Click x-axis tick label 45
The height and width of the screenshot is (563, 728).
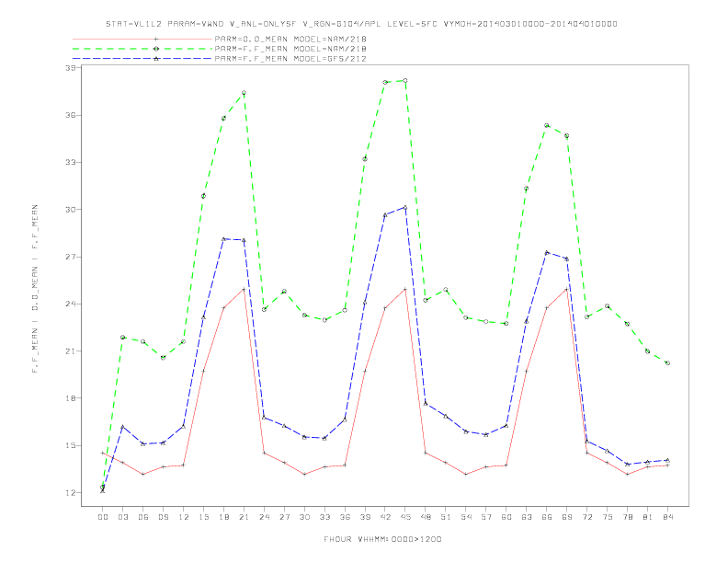point(405,517)
